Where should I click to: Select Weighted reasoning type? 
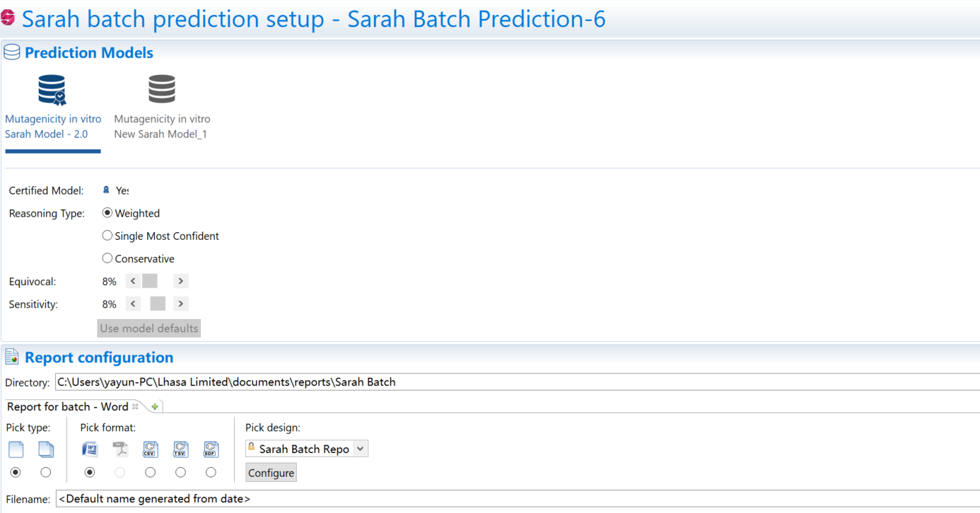[x=107, y=213]
